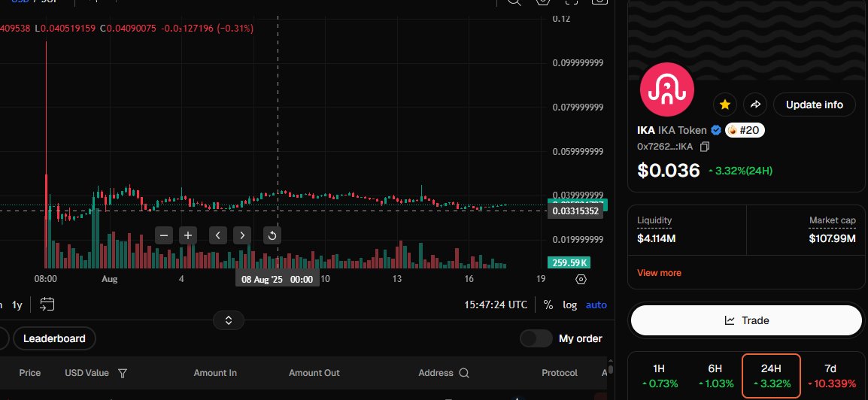Sort by the Price column header

30,374
